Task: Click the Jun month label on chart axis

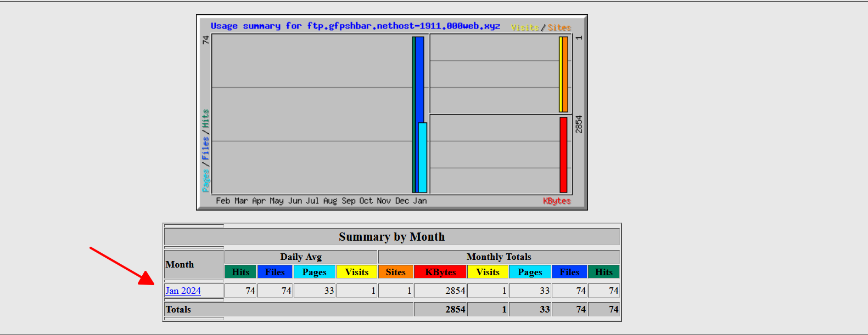Action: coord(295,201)
